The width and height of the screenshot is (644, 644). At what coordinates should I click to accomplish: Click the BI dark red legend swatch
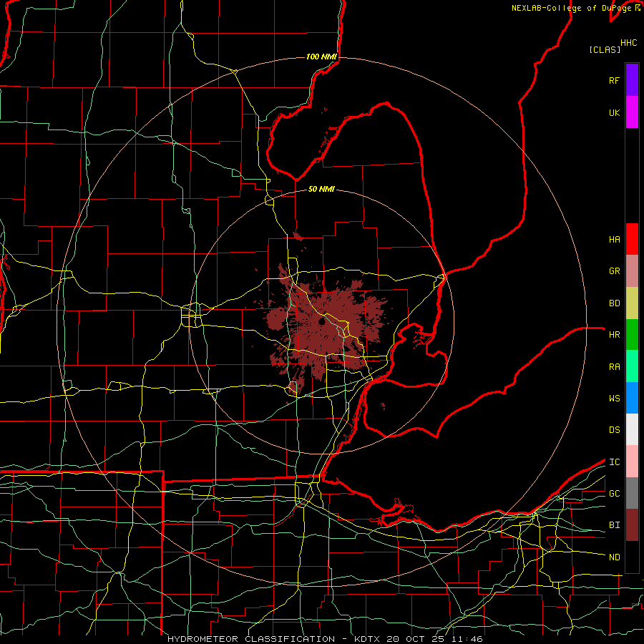632,525
